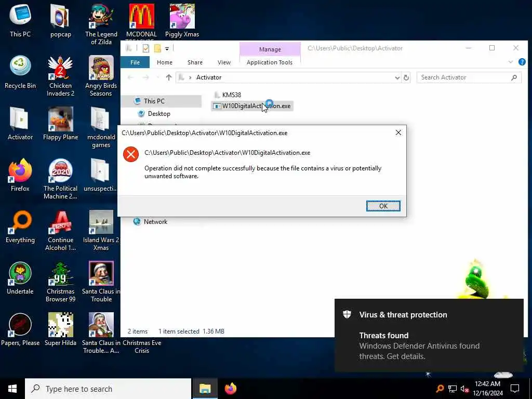The width and height of the screenshot is (532, 399).
Task: Launch Angry Birds Seasons
Action: [101, 76]
